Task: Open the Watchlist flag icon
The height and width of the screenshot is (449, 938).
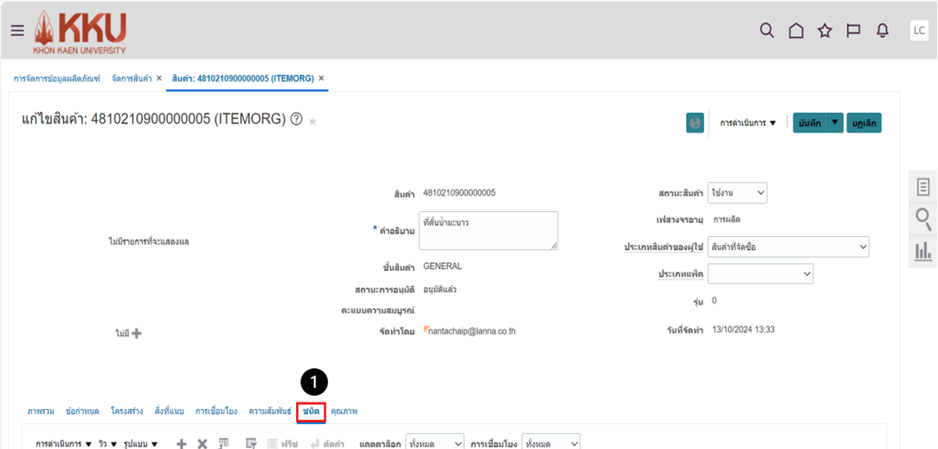Action: point(853,30)
